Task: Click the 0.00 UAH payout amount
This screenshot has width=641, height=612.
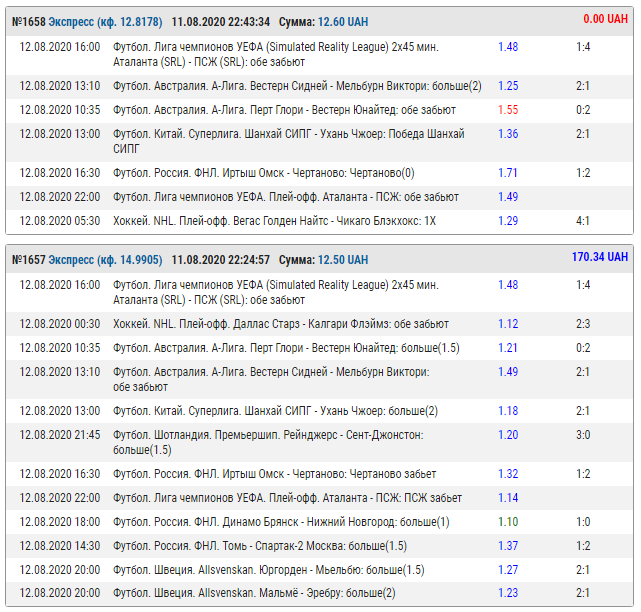Action: point(606,19)
